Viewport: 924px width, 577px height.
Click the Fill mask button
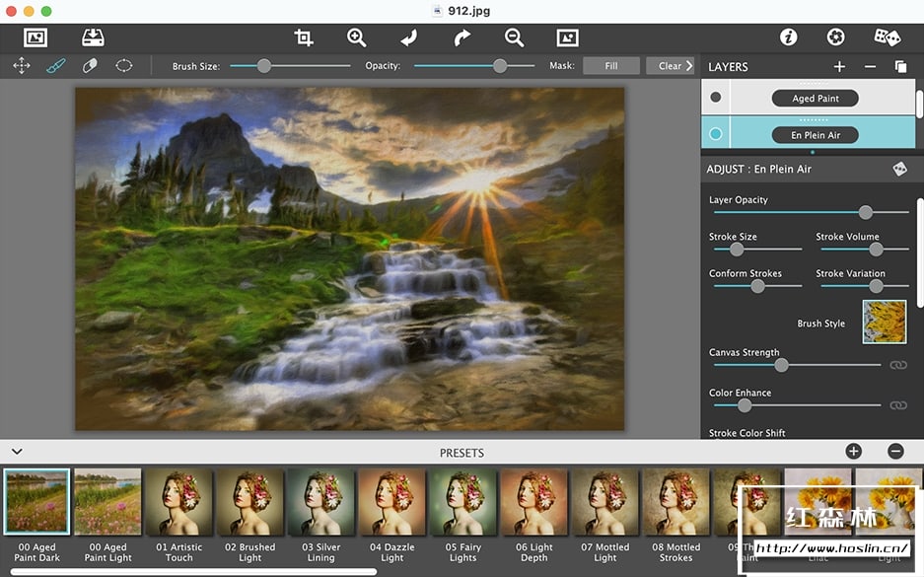[x=610, y=66]
